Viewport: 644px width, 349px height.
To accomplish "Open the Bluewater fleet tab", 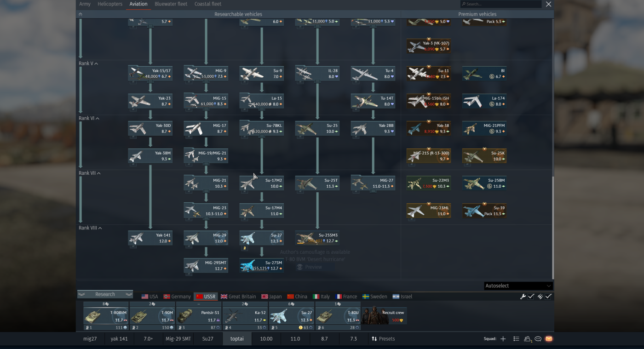I will pyautogui.click(x=171, y=4).
